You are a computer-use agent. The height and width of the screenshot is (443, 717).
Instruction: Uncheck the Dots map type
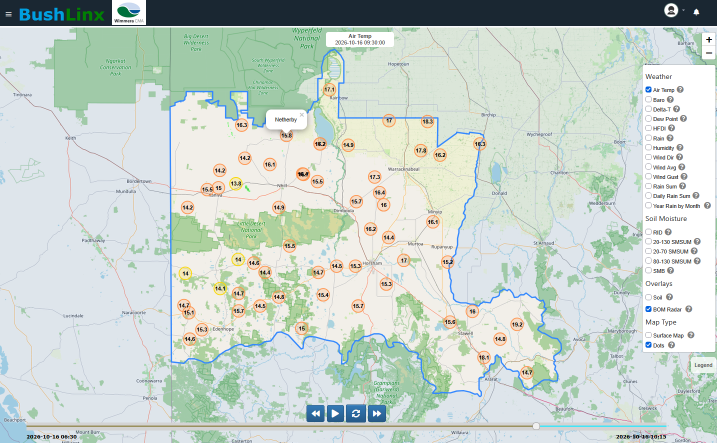tap(648, 345)
